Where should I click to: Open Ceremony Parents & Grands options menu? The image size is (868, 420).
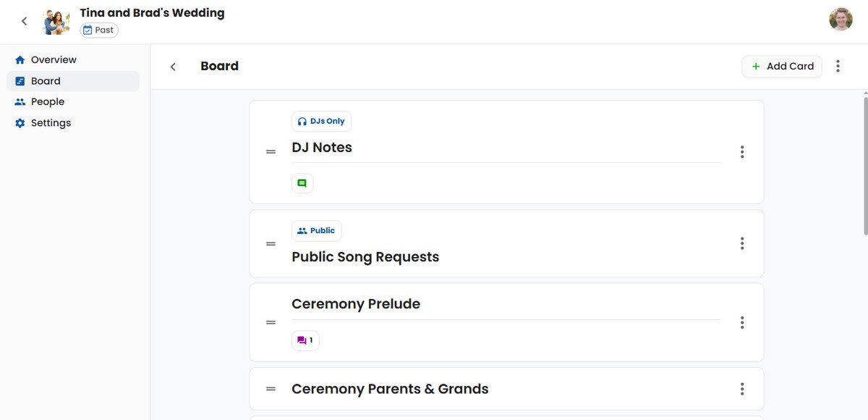(x=742, y=390)
